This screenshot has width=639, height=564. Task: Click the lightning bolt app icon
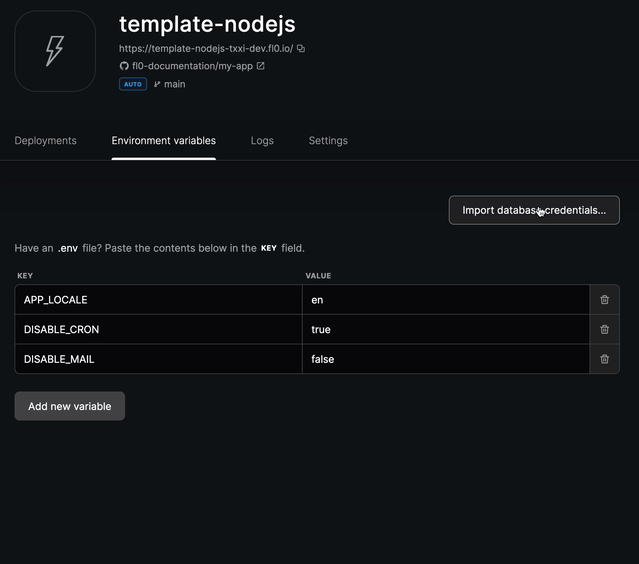point(55,51)
